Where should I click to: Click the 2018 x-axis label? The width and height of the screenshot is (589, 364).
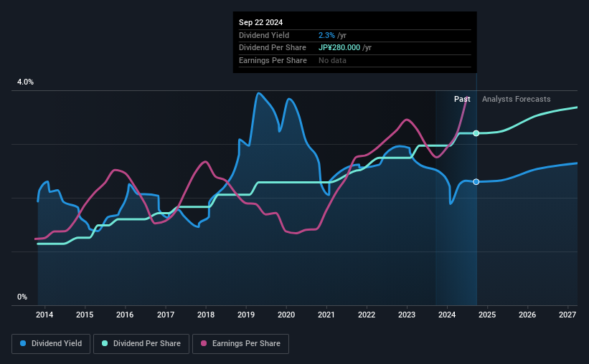(206, 315)
